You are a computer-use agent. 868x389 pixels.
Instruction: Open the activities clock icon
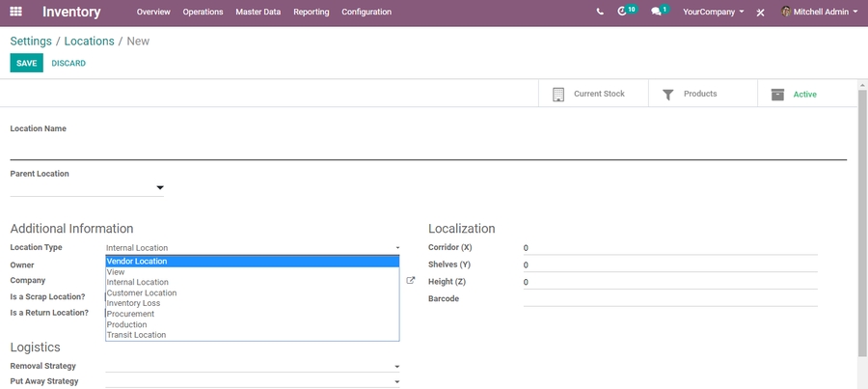click(x=623, y=12)
